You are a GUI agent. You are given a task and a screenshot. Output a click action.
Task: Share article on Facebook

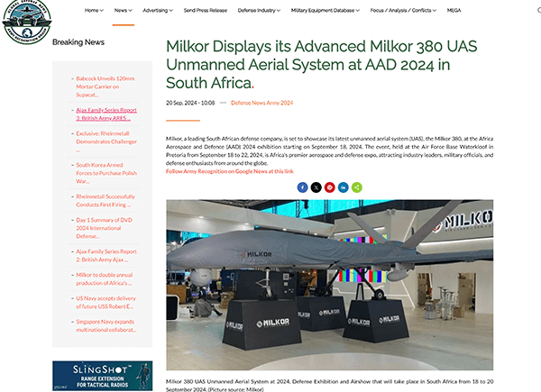303,187
